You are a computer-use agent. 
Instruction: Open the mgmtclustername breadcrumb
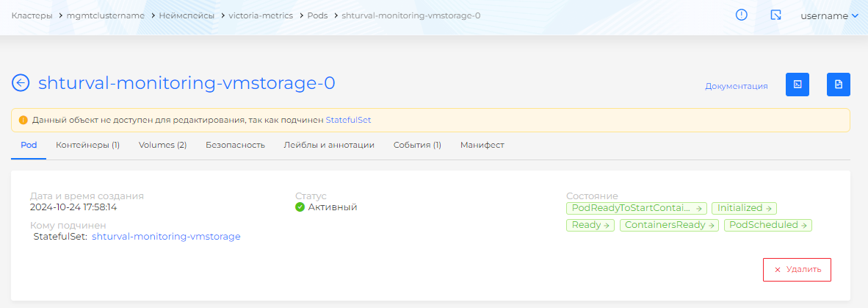coord(106,15)
